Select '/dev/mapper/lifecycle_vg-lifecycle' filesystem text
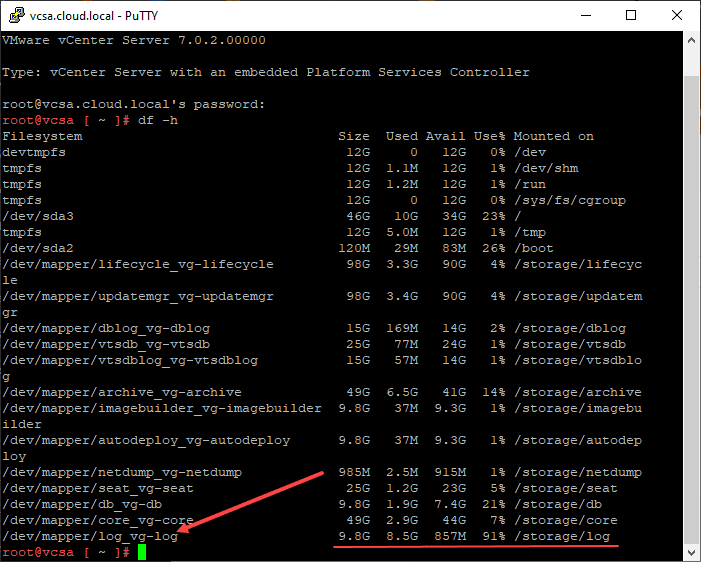Image resolution: width=701 pixels, height=562 pixels. [x=138, y=264]
